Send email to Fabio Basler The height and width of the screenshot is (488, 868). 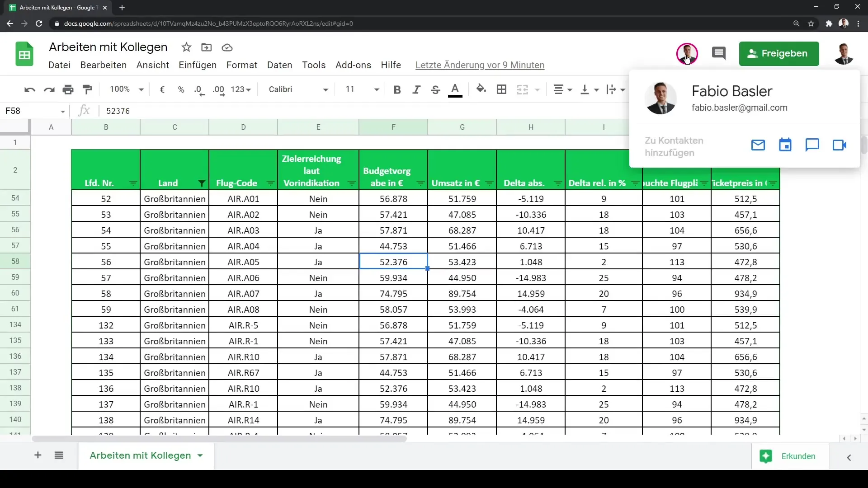[758, 145]
